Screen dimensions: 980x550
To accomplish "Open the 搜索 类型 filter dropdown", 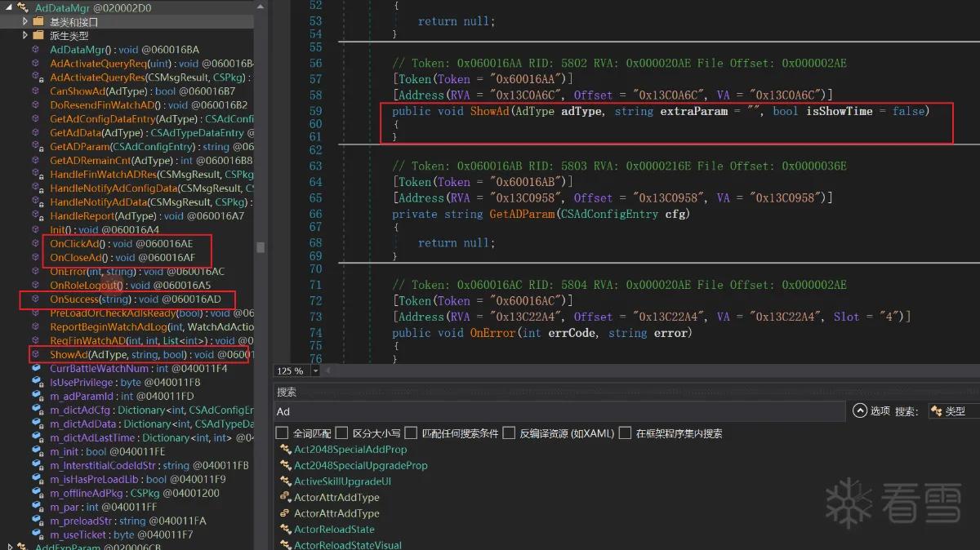I will pos(954,411).
